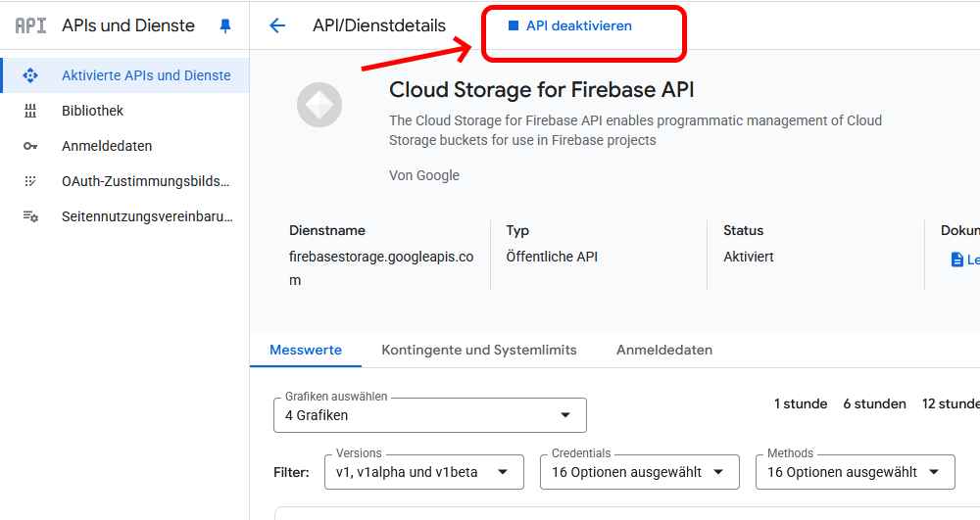Click the API logo in header
This screenshot has height=520, width=980.
point(30,26)
